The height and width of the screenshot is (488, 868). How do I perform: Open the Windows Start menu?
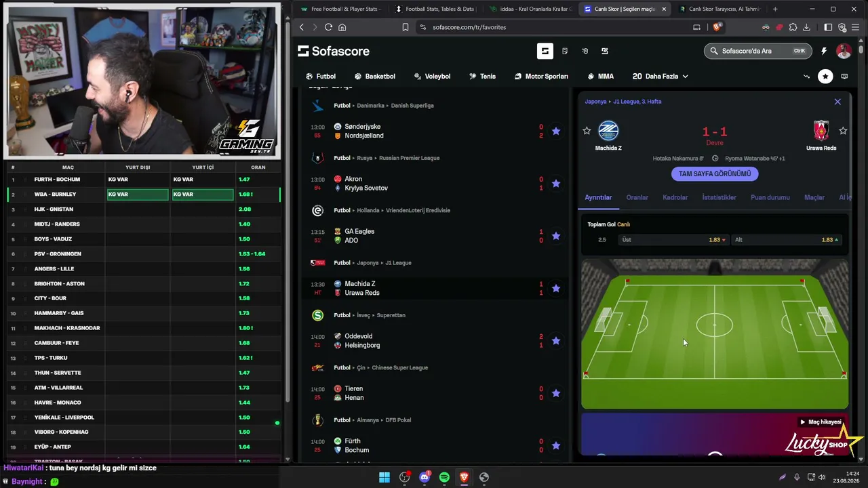click(384, 477)
